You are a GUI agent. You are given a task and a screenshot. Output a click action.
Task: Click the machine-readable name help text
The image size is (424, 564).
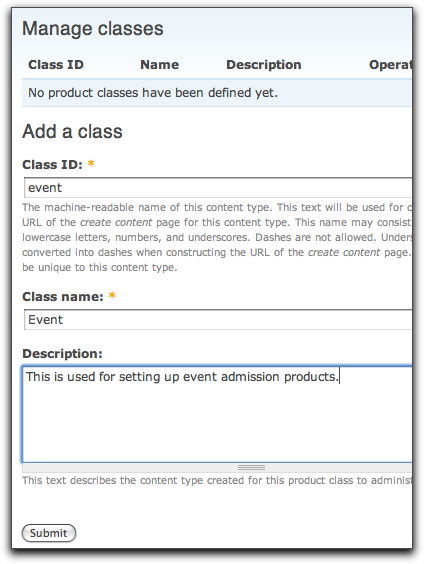click(217, 237)
